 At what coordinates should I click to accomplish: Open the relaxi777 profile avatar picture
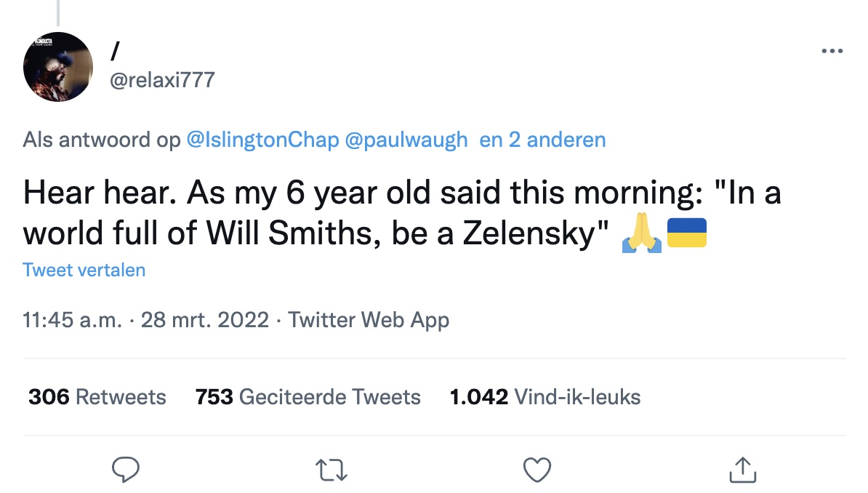tap(58, 67)
